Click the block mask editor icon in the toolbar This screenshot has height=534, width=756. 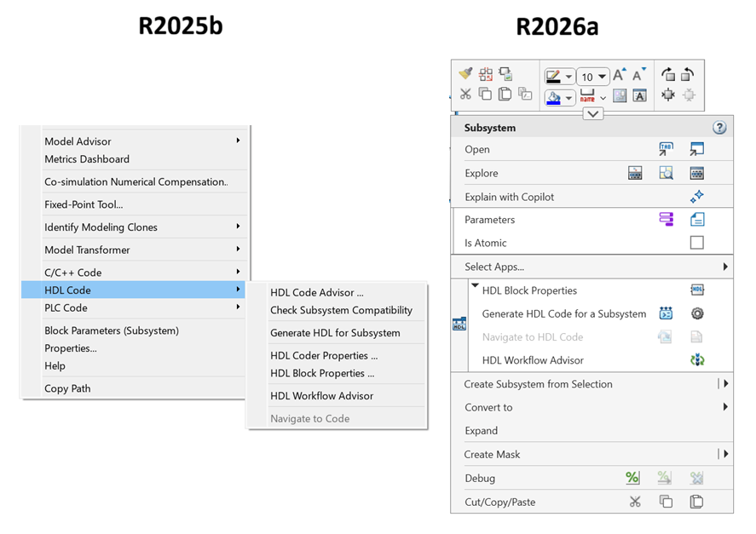pyautogui.click(x=620, y=95)
